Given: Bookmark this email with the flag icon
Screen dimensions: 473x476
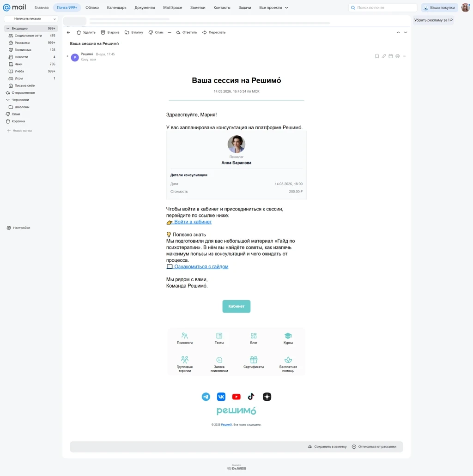Looking at the screenshot, I should click(377, 56).
